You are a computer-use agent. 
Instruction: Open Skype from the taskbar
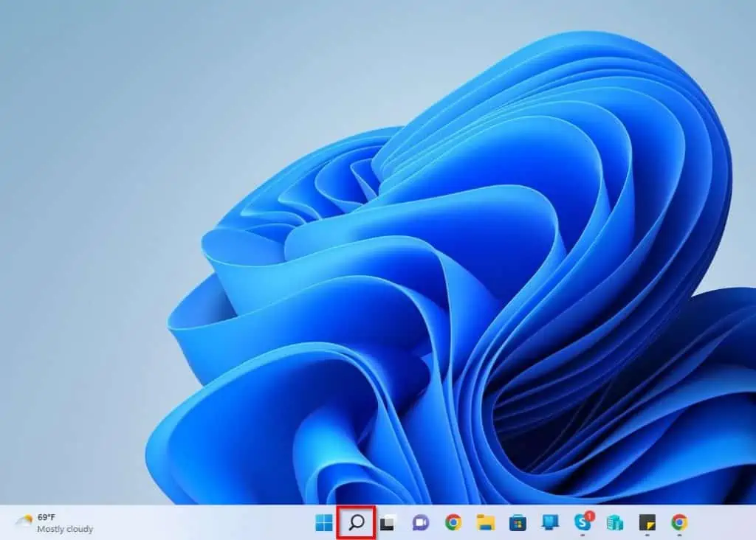pyautogui.click(x=583, y=524)
